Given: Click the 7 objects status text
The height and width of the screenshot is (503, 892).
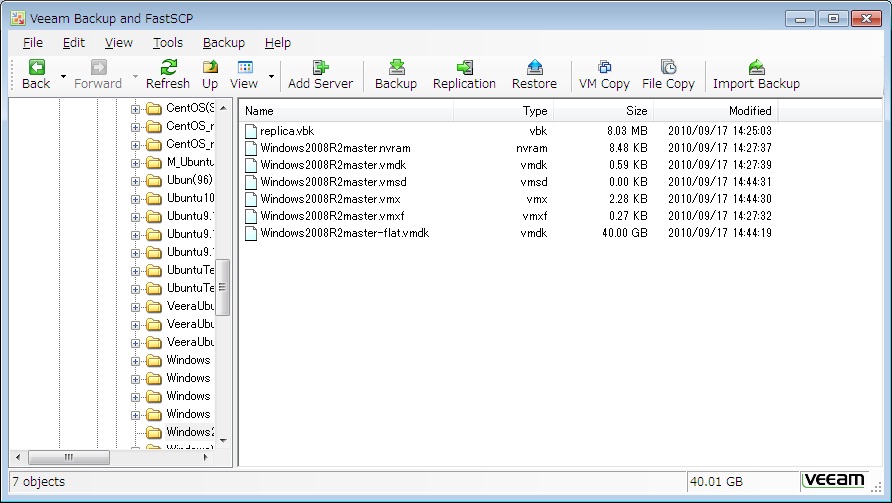Looking at the screenshot, I should pos(39,481).
